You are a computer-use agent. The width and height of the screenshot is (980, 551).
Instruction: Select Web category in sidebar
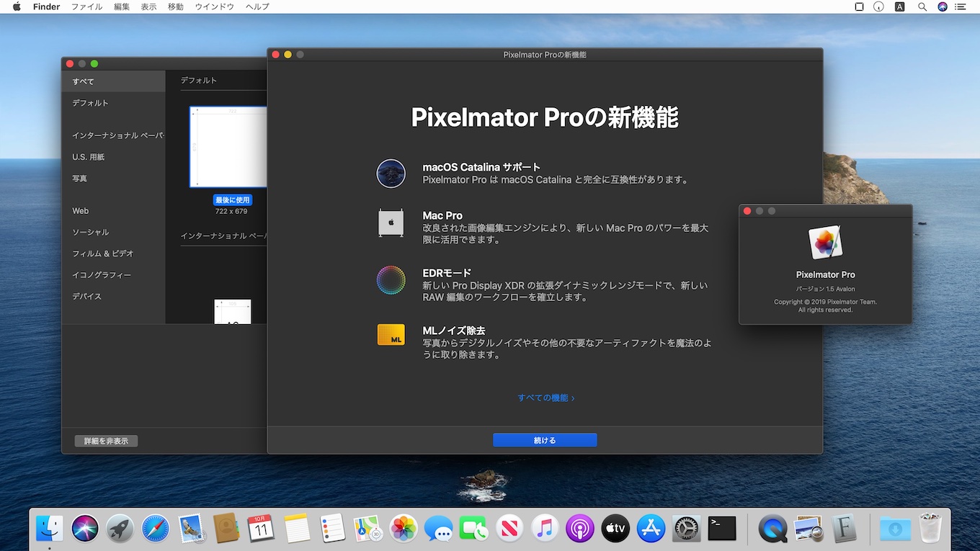point(114,211)
